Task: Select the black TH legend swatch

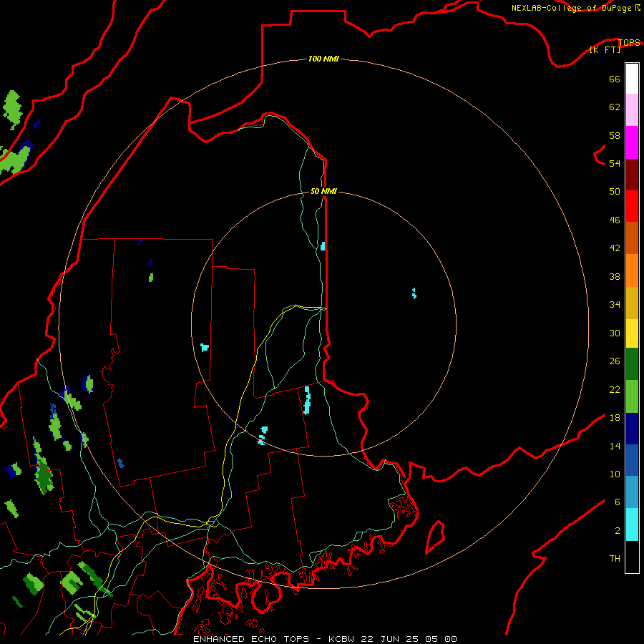Action: click(x=632, y=557)
